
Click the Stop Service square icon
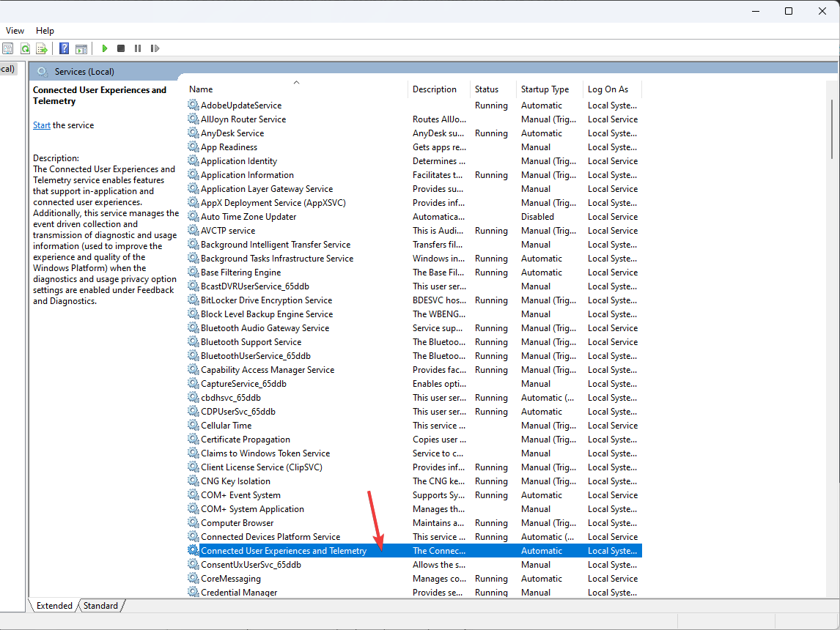(121, 48)
